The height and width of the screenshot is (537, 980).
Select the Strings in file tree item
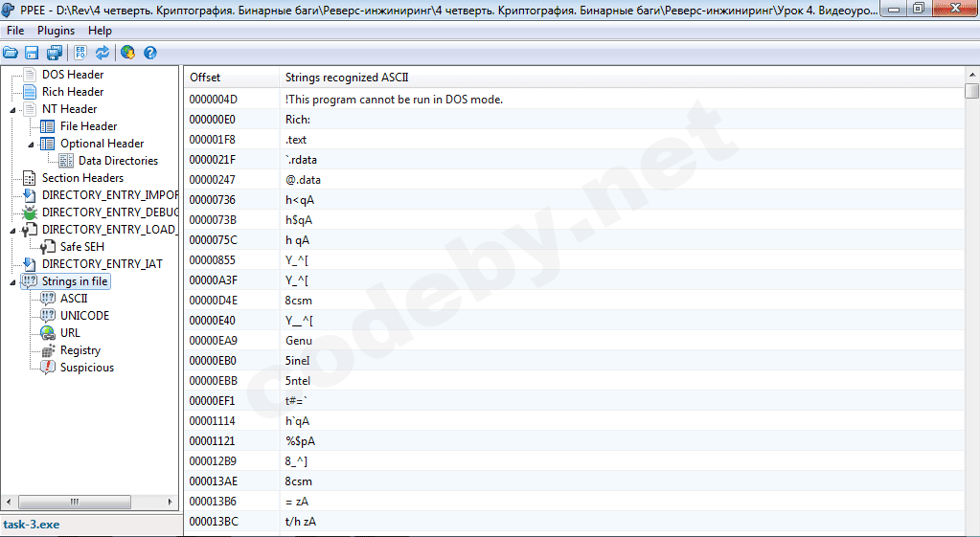[x=75, y=281]
